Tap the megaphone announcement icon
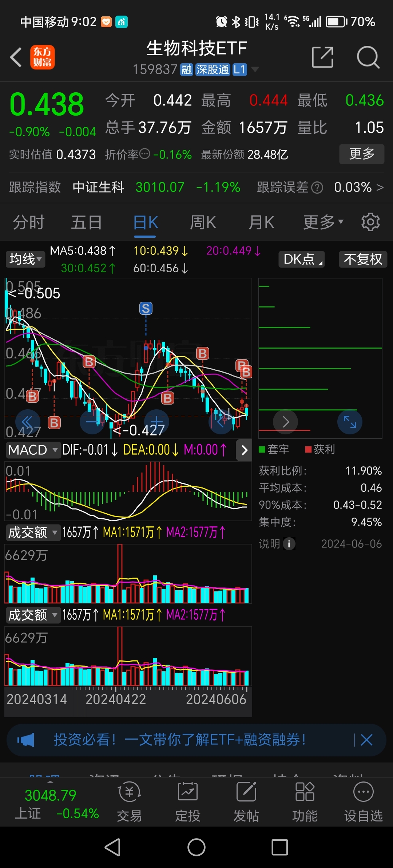Viewport: 393px width, 868px height. (x=25, y=740)
